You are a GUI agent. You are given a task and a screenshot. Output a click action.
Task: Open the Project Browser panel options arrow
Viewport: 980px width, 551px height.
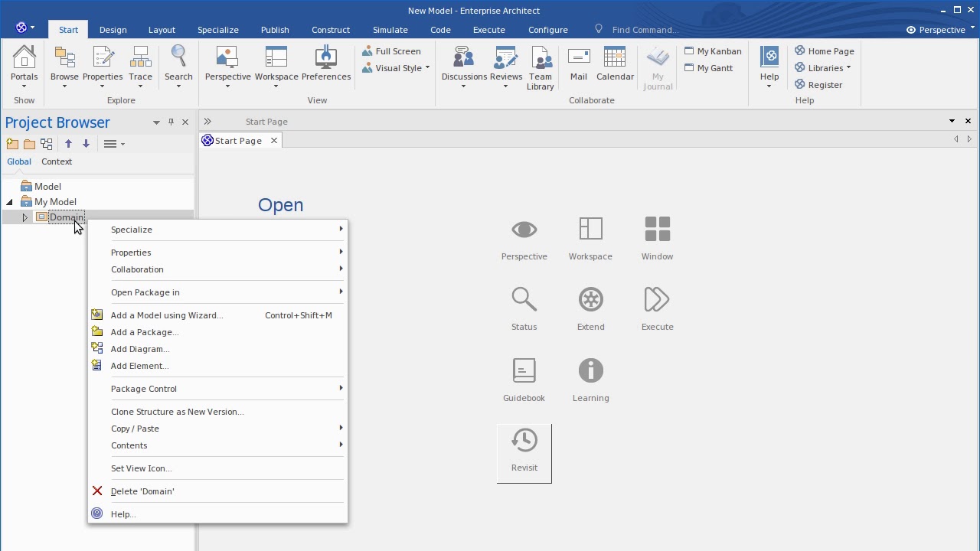click(156, 122)
